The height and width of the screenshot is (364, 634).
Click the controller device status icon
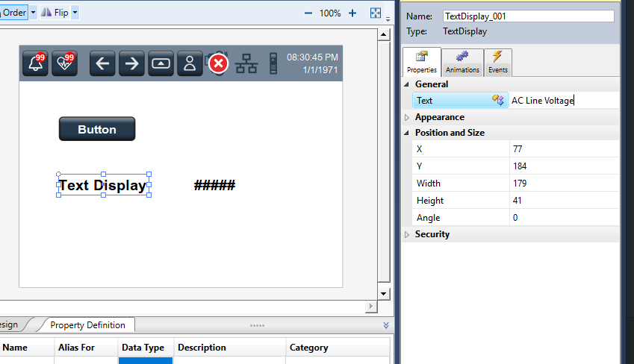(x=273, y=63)
